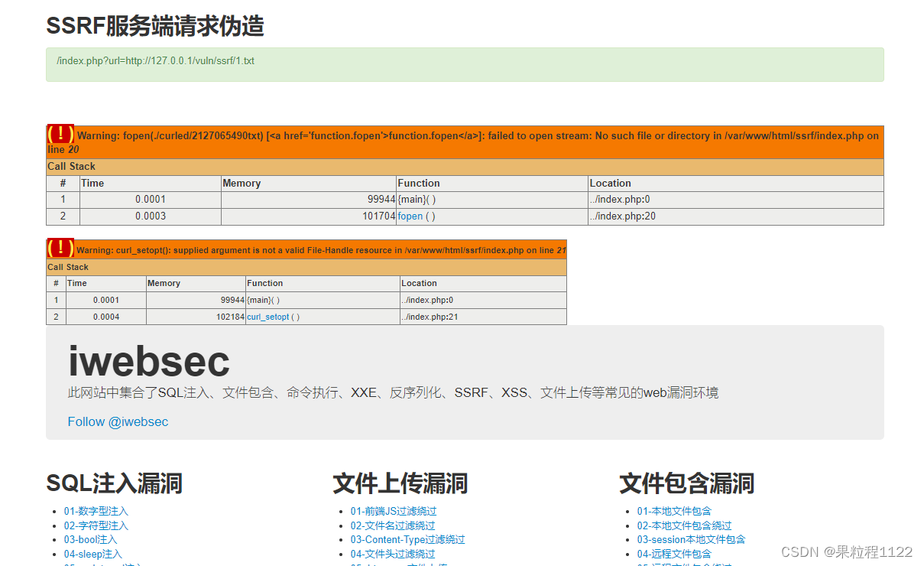Viewport: 924px width, 566px height.
Task: Open 03-bool注入 lesson
Action: tap(90, 539)
